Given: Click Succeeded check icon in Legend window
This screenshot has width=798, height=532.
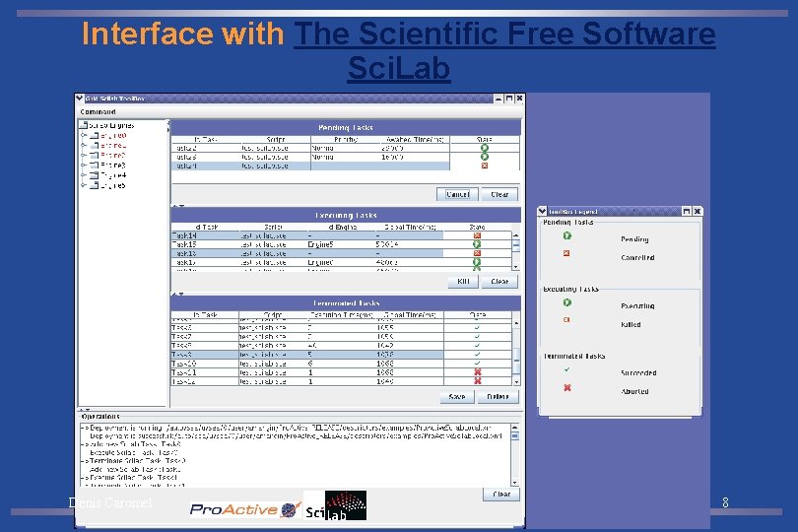Looking at the screenshot, I should [x=566, y=369].
